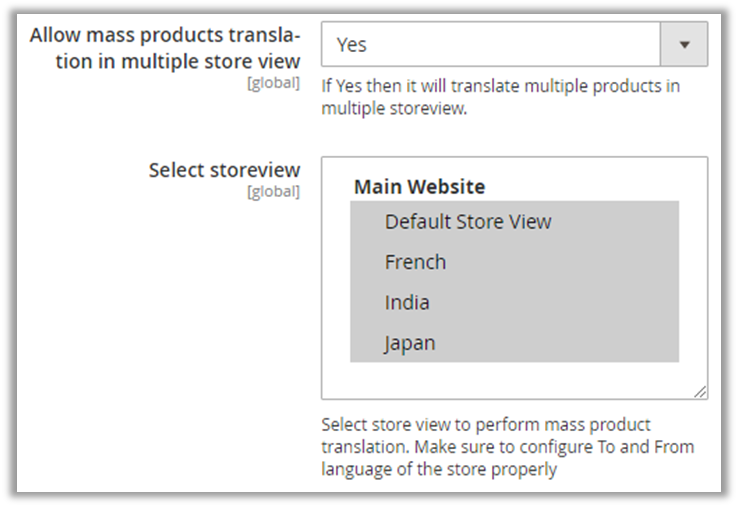Grab the storeview list resize handle
The image size is (739, 507).
pos(700,392)
